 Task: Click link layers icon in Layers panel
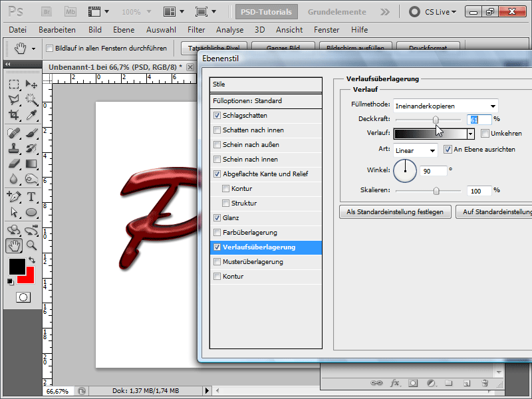coord(376,383)
